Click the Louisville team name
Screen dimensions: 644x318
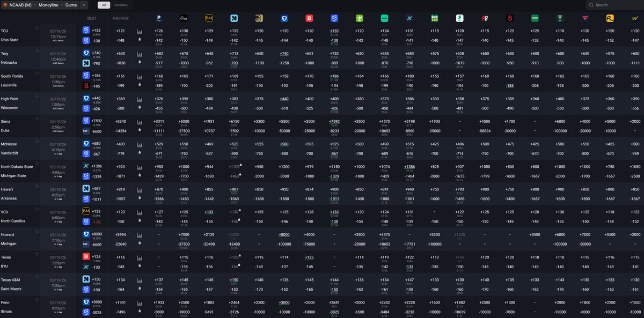point(9,85)
